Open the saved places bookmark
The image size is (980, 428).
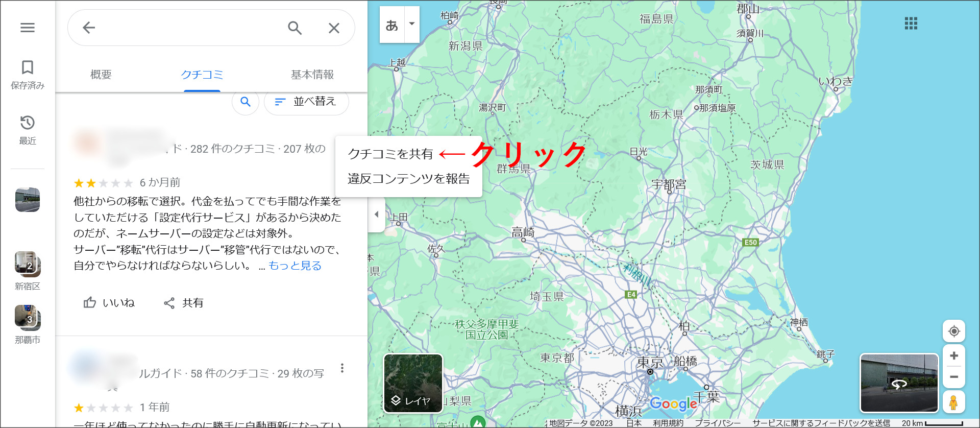(x=28, y=74)
